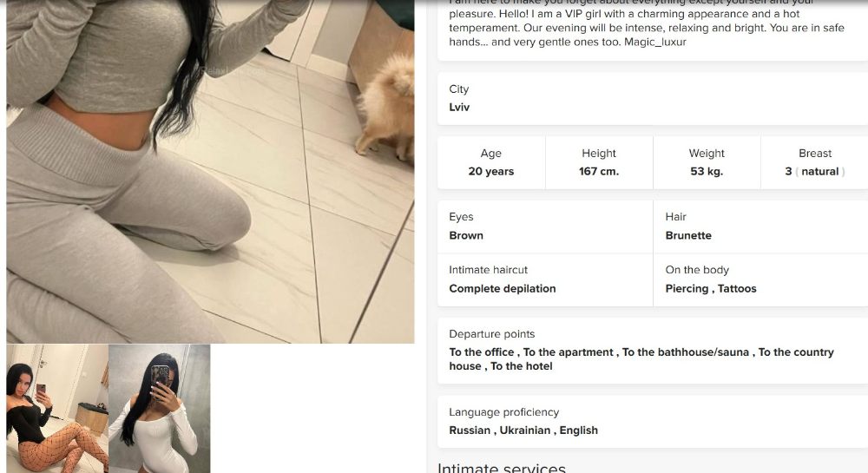Click the Piercing, Tattoos value
This screenshot has width=868, height=473.
tap(711, 289)
